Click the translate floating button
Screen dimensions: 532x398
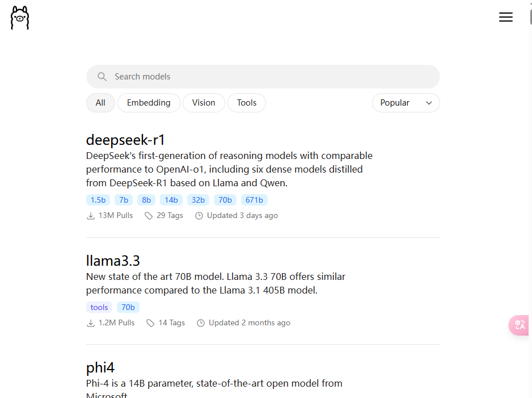coord(519,325)
